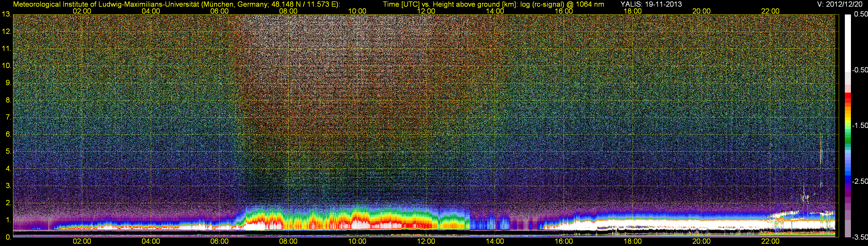The image size is (868, 246).
Task: Click the 20:00 label on the bottom time axis
Action: tap(702, 242)
